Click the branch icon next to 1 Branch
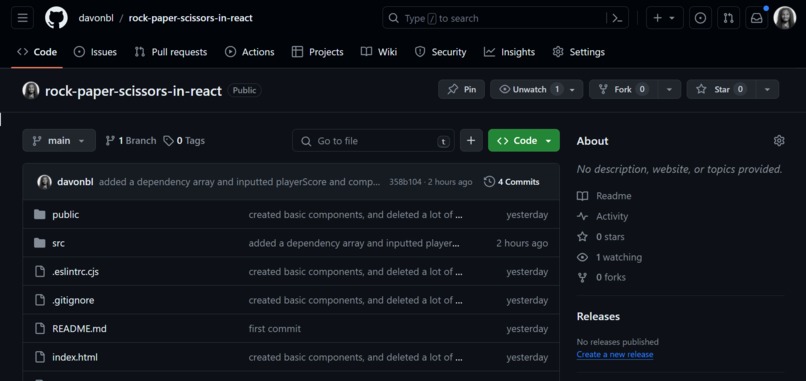806x381 pixels. (x=110, y=140)
